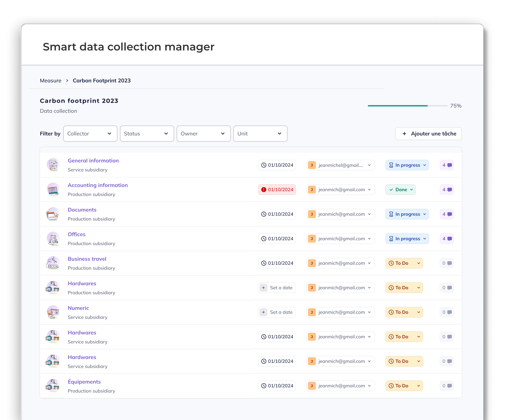Click the Accounting information calendar icon
Viewport: 505px width, 420px height.
(53, 190)
